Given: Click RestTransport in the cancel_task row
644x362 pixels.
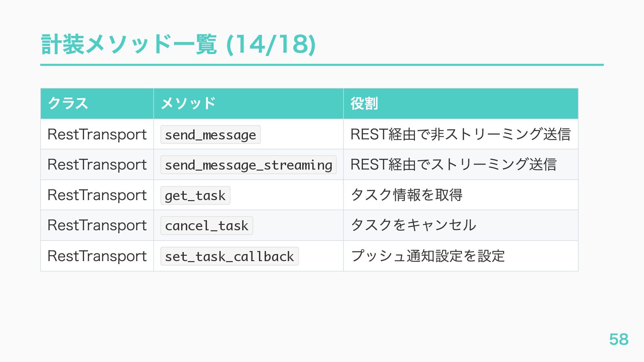Looking at the screenshot, I should [x=97, y=225].
